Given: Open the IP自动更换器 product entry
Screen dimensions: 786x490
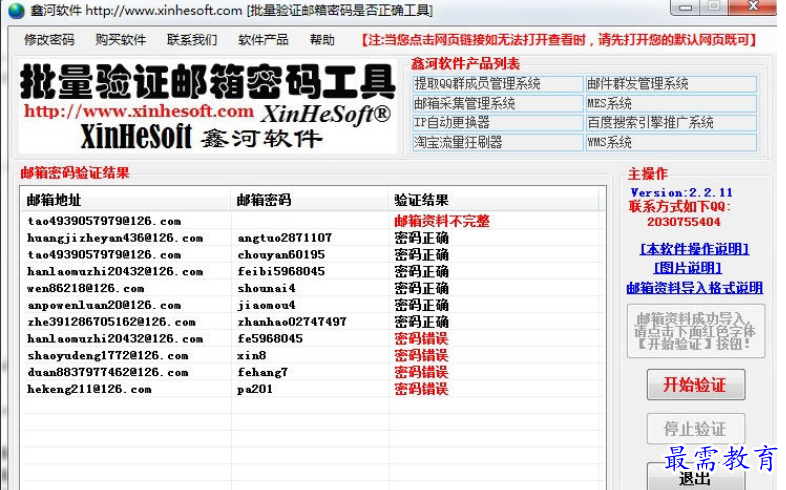Looking at the screenshot, I should click(498, 123).
